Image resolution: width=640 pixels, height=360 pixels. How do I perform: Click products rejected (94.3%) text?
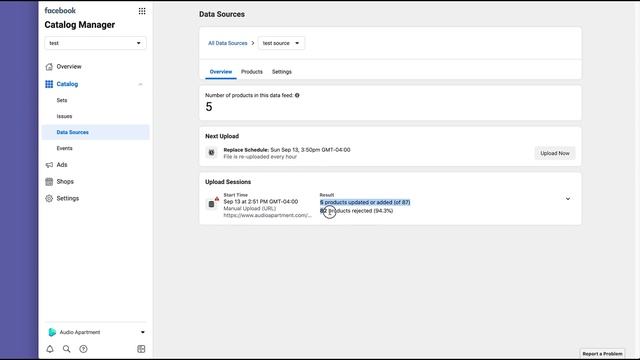[356, 211]
